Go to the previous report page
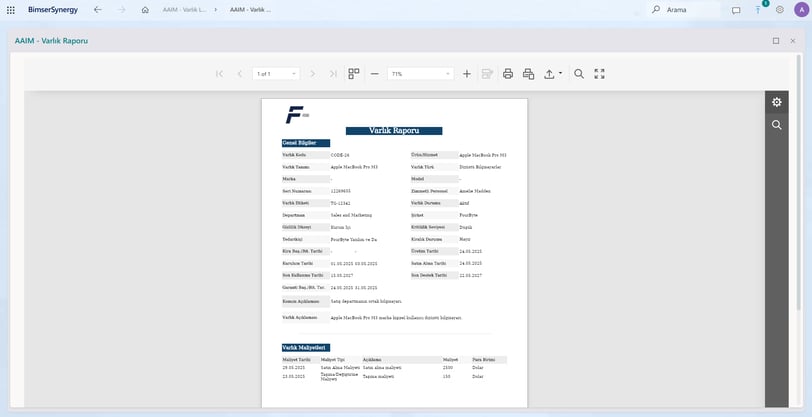Image resolution: width=812 pixels, height=417 pixels. 239,74
